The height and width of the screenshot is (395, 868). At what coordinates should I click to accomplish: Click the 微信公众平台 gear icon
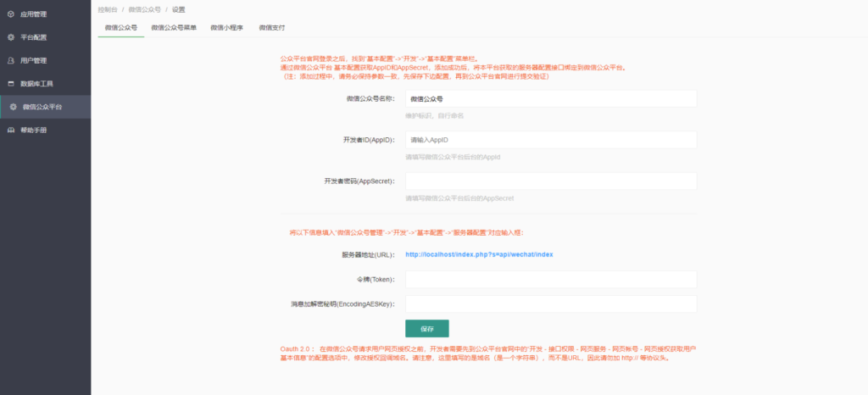(x=14, y=107)
